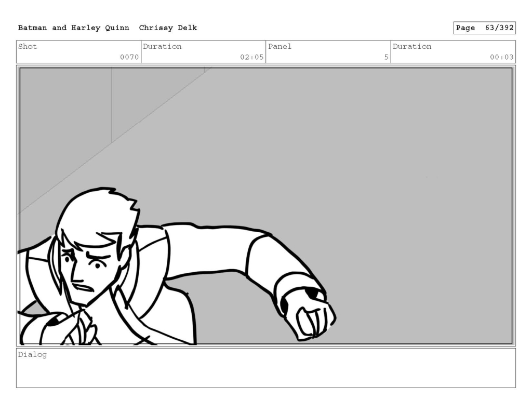This screenshot has height=412, width=532.
Task: Select the shot duration value "02:05"
Action: point(252,57)
